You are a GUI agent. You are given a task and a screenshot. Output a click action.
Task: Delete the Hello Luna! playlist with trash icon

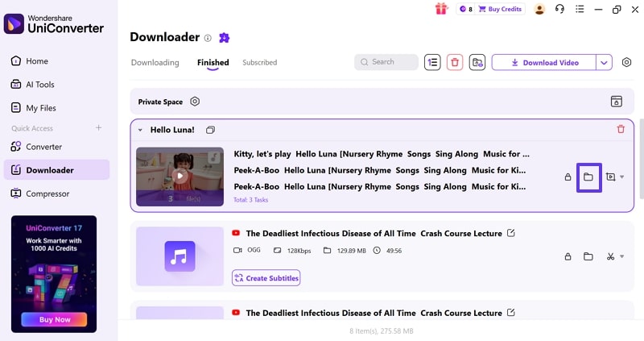coord(621,129)
